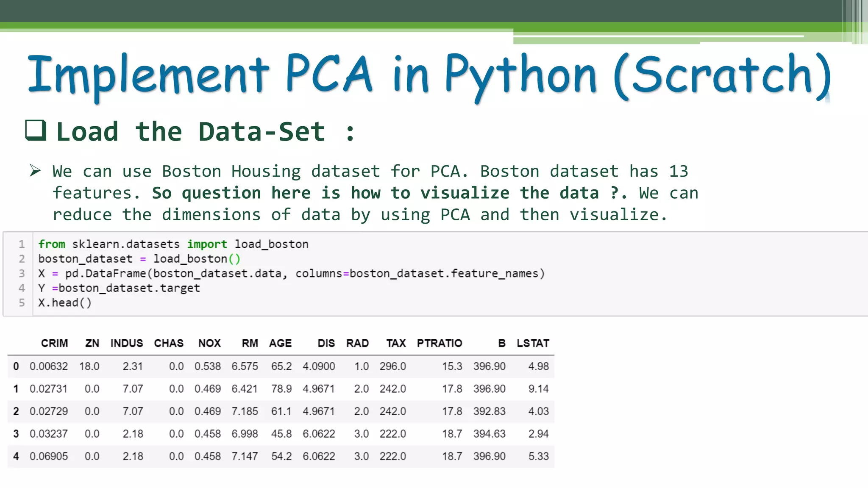Screen dimensions: 868x488
Task: Click row index 4 in the table
Action: (x=16, y=456)
